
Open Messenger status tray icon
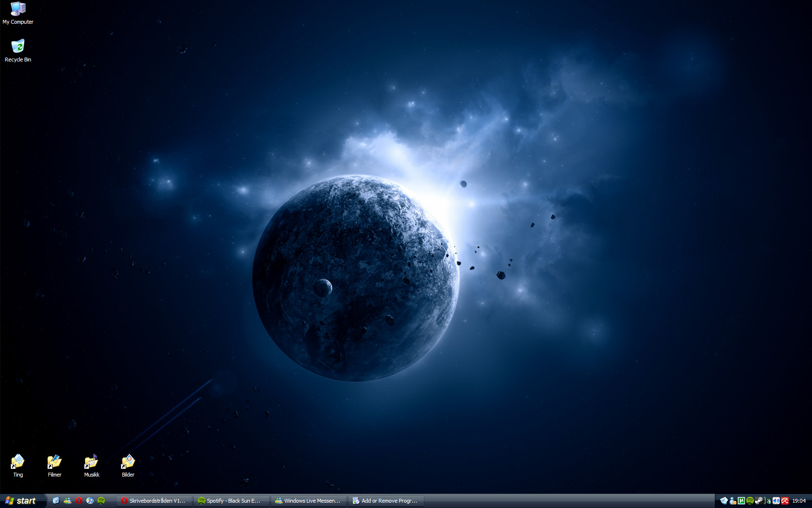(x=733, y=501)
